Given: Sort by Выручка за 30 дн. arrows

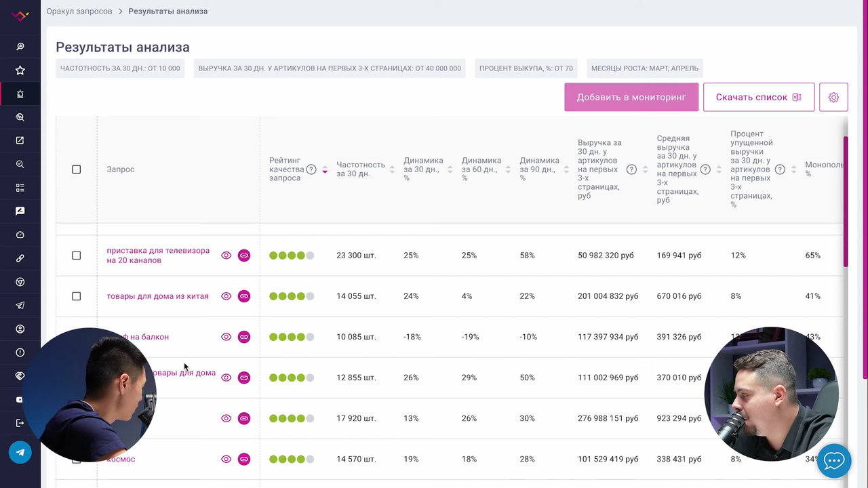Looking at the screenshot, I should click(645, 169).
